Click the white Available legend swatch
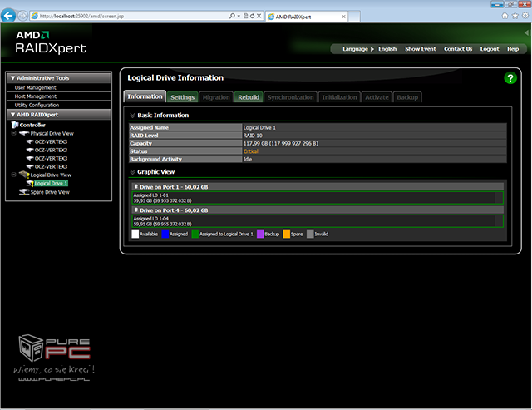The image size is (532, 410). point(135,234)
